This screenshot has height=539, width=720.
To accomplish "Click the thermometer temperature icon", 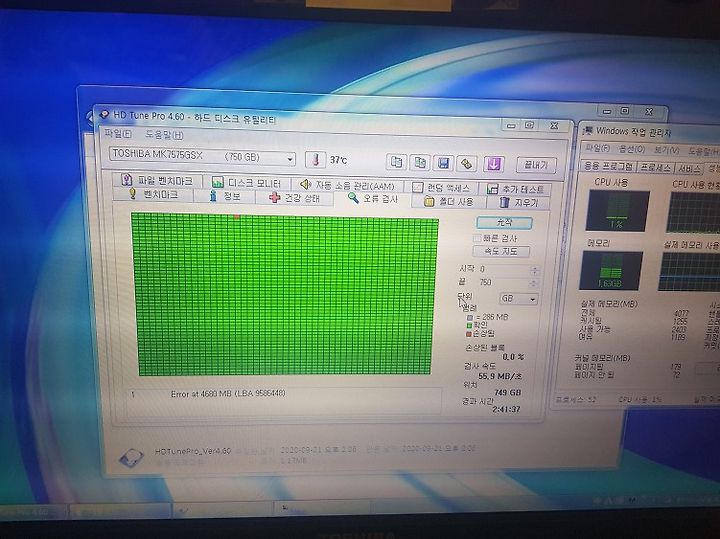I will point(315,160).
